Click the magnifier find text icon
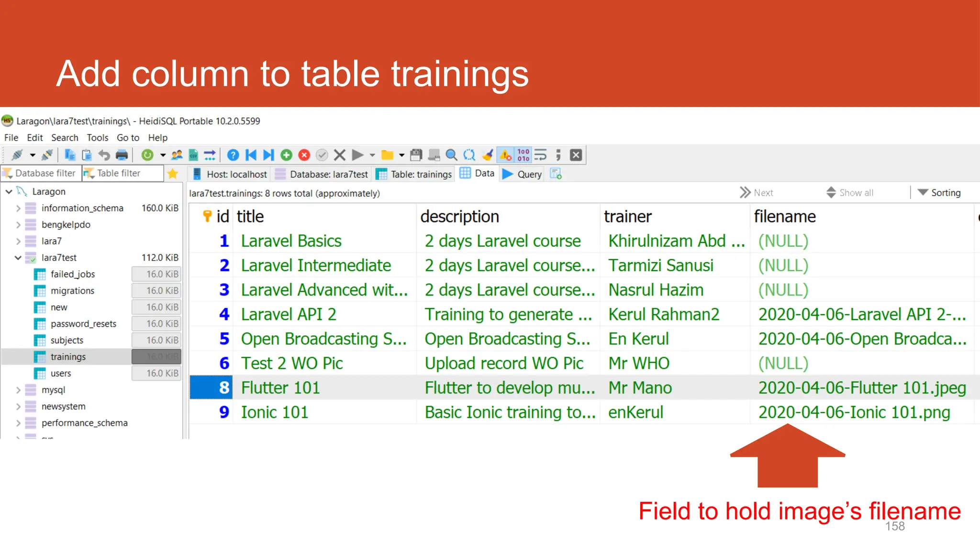This screenshot has height=551, width=980. 451,155
